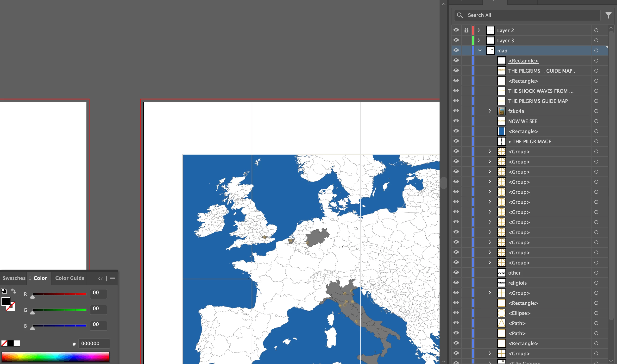Collapse the map layer

click(479, 50)
